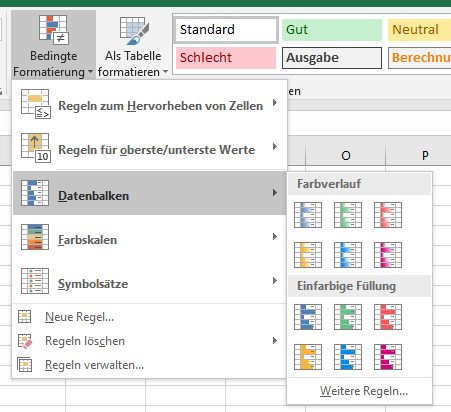Image resolution: width=451 pixels, height=412 pixels.
Task: Open Regeln für oberste/unterste Werte submenu
Action: point(150,148)
